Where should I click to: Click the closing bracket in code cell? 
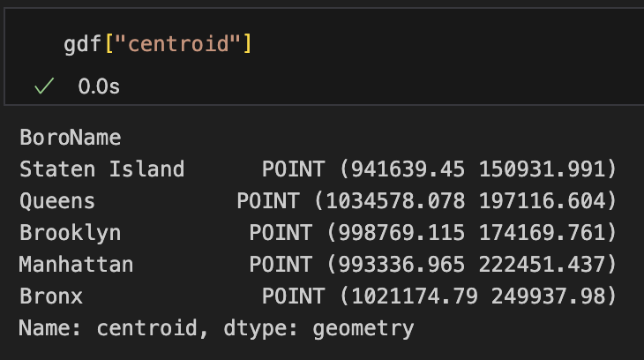pyautogui.click(x=249, y=43)
